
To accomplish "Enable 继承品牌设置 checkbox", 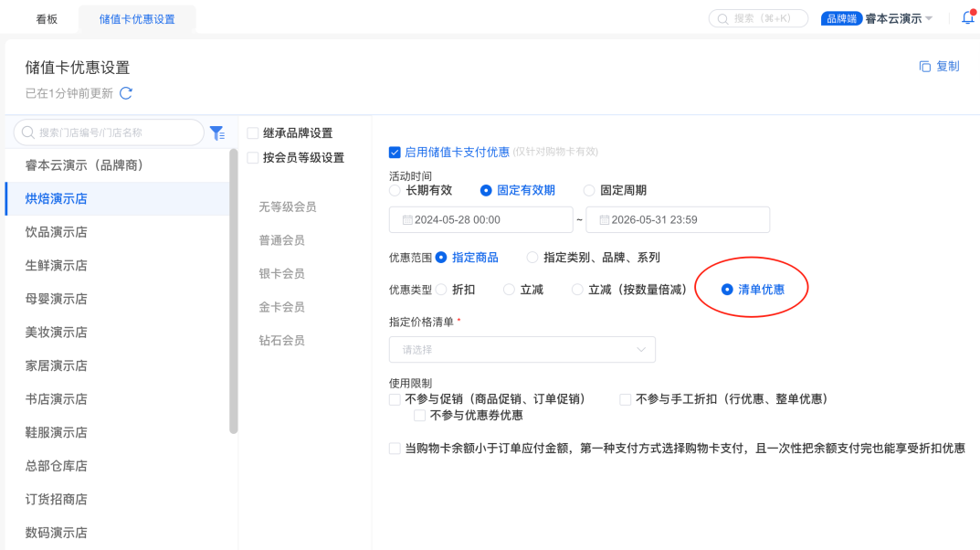I will click(253, 133).
